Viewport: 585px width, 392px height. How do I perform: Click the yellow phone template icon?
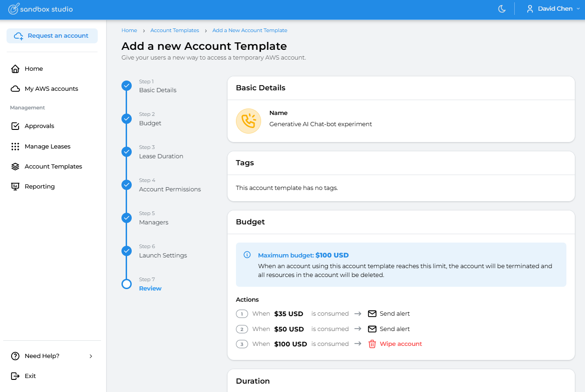tap(249, 121)
